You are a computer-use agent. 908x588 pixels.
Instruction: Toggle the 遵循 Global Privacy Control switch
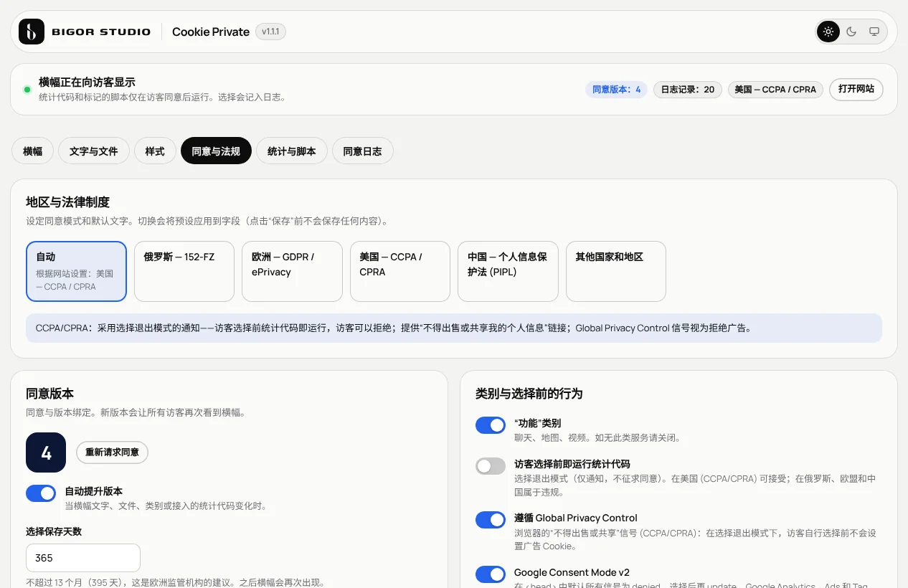tap(491, 520)
